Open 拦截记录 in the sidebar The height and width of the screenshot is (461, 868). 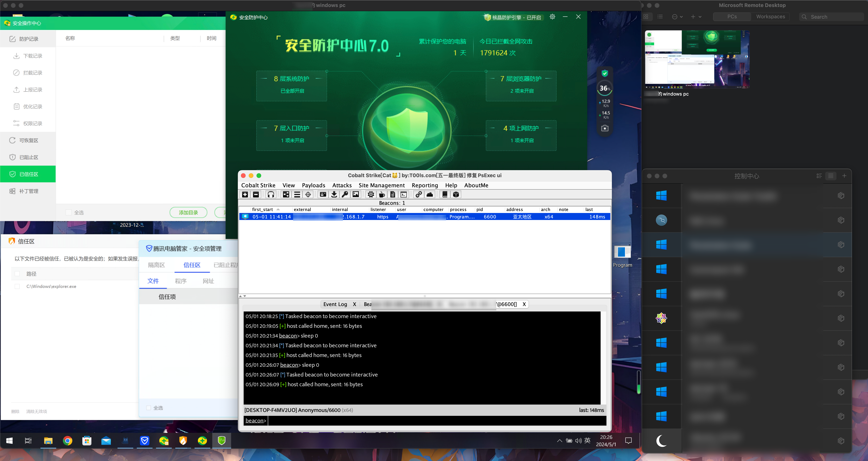(32, 73)
